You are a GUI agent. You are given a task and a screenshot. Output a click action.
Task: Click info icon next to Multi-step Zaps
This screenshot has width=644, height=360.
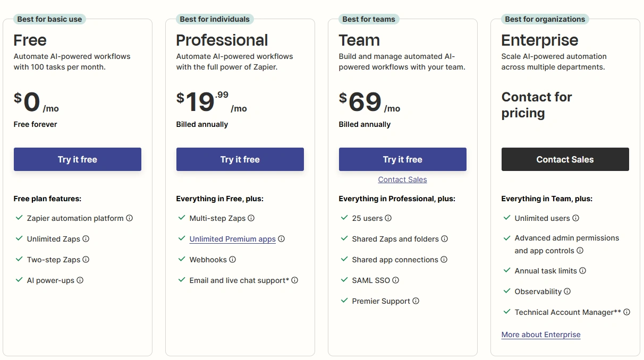tap(251, 218)
